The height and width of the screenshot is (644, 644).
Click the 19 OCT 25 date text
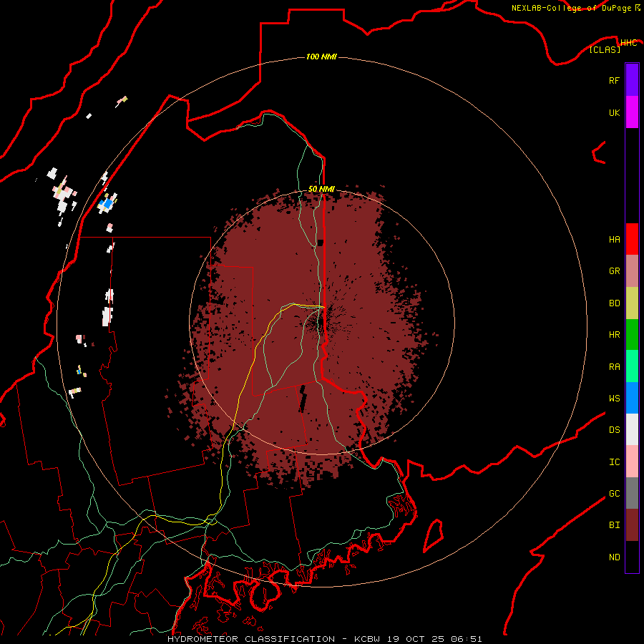coord(415,639)
